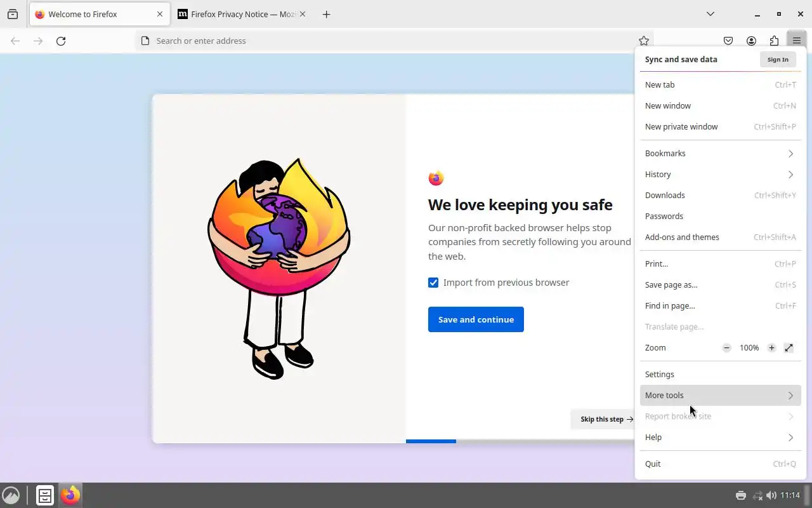Select New window menu item
Viewport: 812px width, 508px height.
pyautogui.click(x=721, y=105)
